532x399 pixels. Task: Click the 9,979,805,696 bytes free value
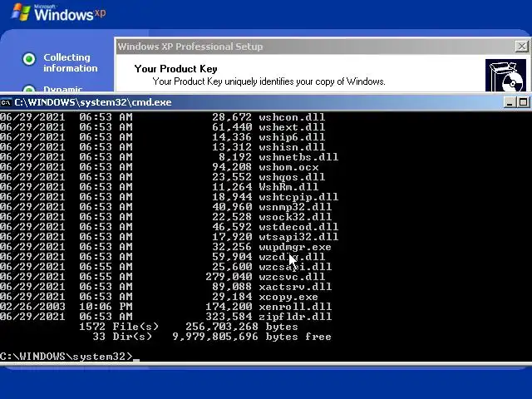click(252, 337)
